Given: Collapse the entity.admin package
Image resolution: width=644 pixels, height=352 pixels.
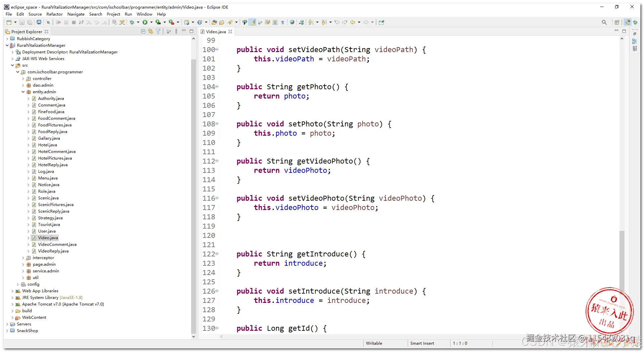Looking at the screenshot, I should point(23,92).
